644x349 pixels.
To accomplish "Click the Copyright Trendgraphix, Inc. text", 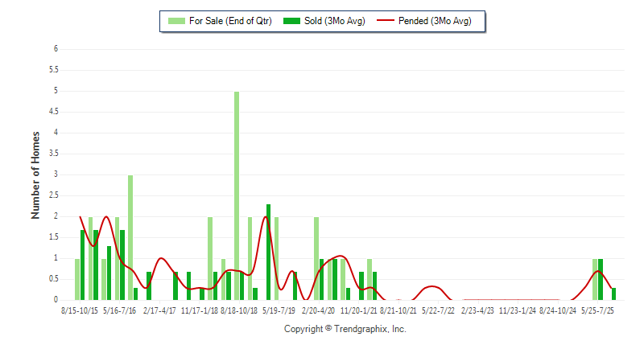I will [x=345, y=329].
